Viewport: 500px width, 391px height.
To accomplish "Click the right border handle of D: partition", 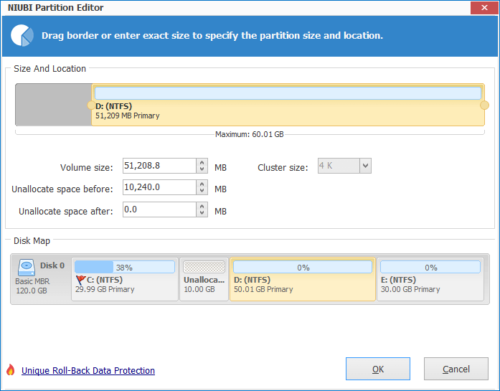I will coord(484,105).
